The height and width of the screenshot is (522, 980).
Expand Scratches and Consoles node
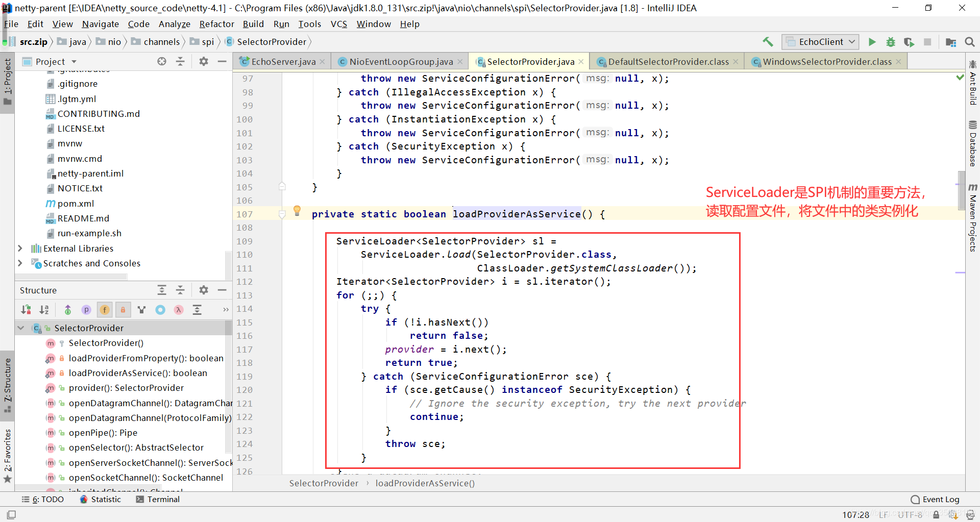[20, 263]
